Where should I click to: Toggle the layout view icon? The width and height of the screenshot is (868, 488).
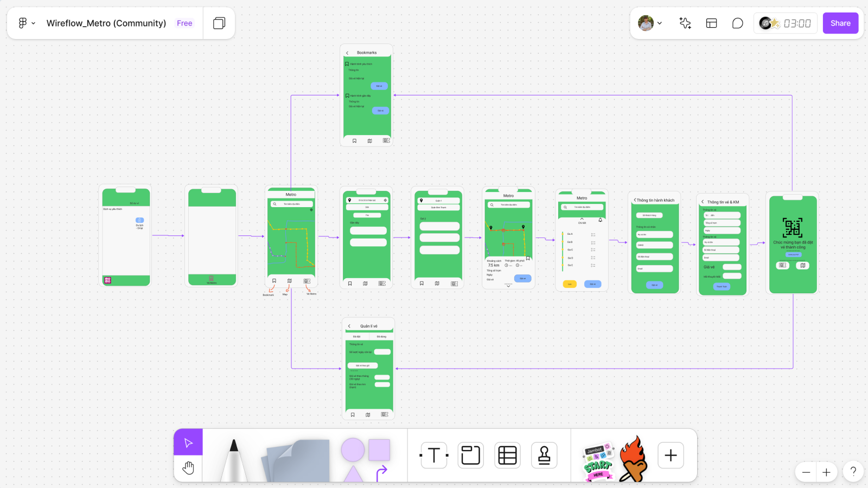point(711,23)
